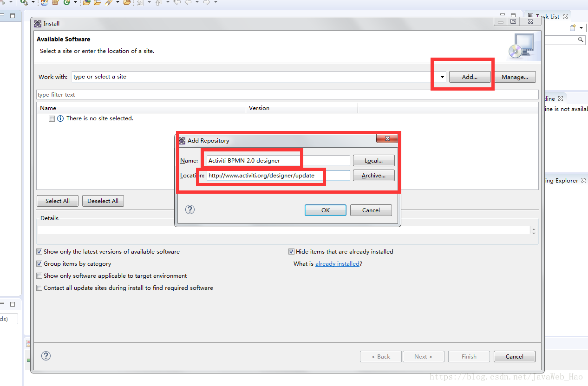
Task: Click the Name field in Add Repository
Action: click(278, 161)
